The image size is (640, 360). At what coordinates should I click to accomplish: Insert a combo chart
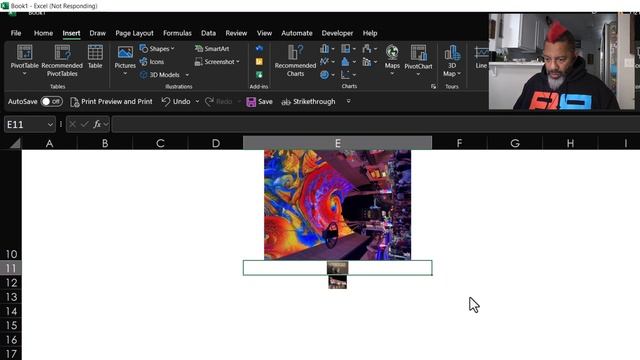369,62
